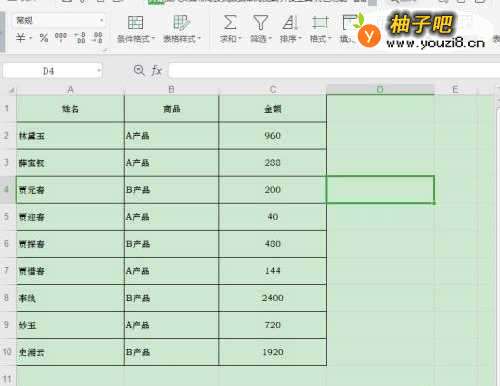Apply thousands separator number style
The image size is (500, 386).
61,37
